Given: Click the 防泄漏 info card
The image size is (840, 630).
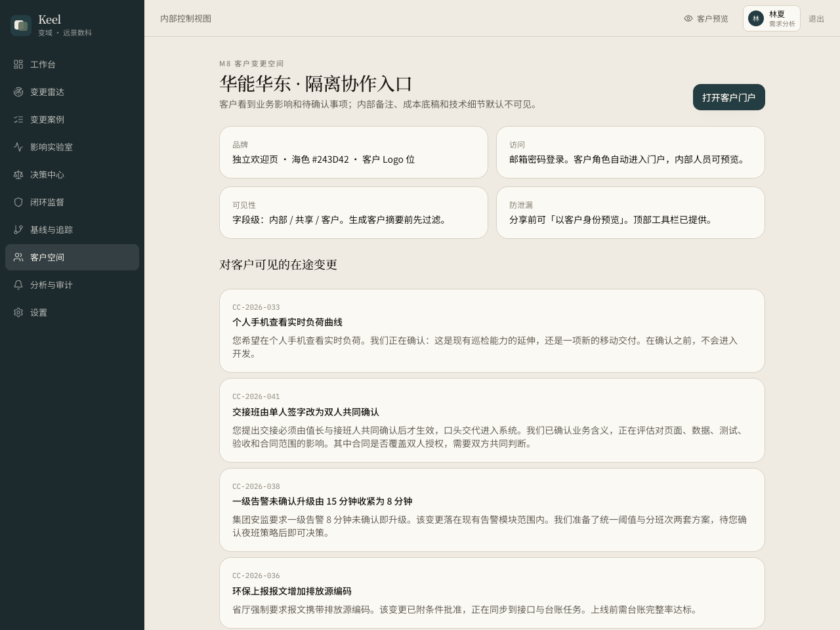Looking at the screenshot, I should point(631,213).
